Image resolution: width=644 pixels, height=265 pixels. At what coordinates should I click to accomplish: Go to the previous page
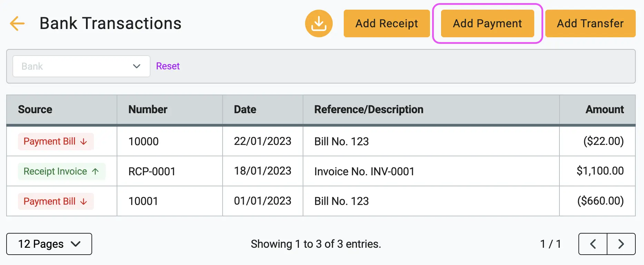593,244
